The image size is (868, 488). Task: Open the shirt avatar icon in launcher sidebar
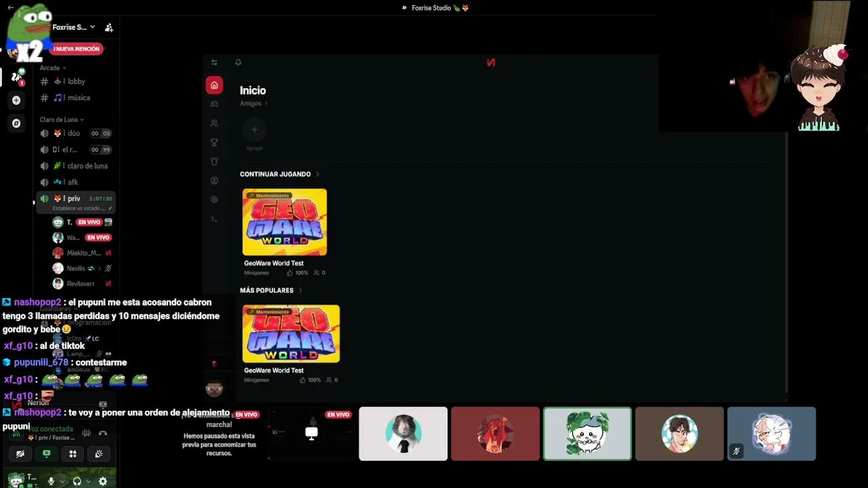(214, 161)
